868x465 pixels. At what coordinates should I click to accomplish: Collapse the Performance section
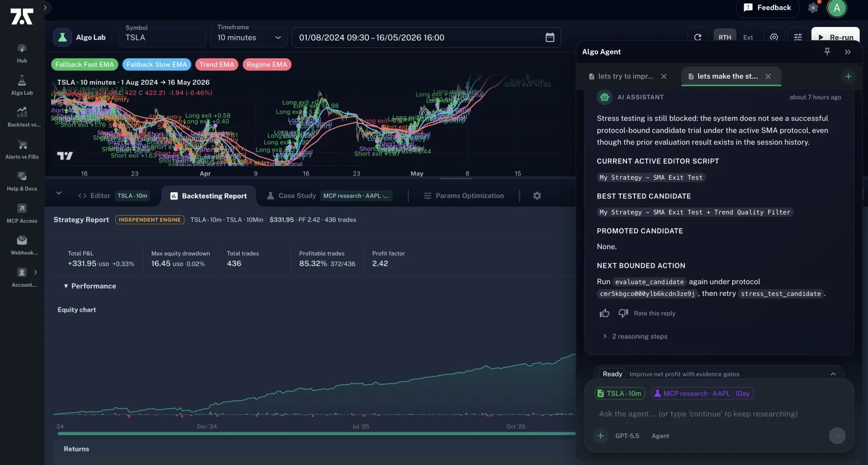(90, 286)
